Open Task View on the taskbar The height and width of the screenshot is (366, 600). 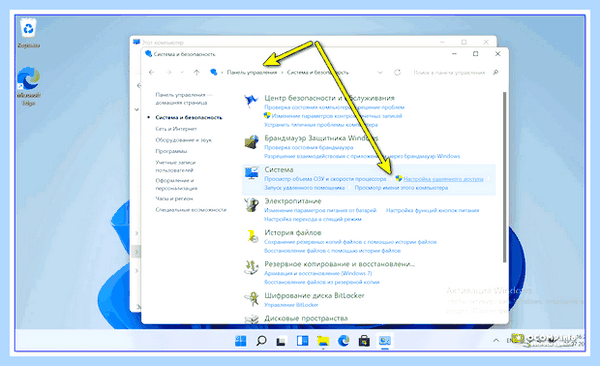point(282,340)
